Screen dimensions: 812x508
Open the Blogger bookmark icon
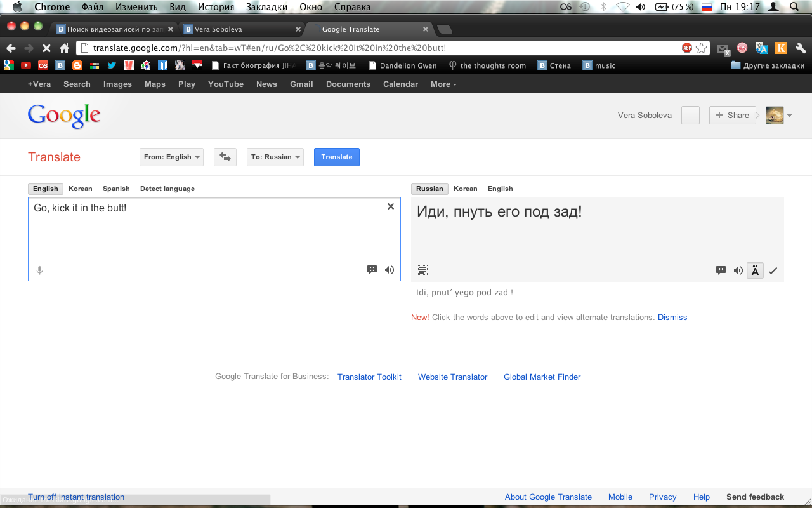pyautogui.click(x=77, y=65)
